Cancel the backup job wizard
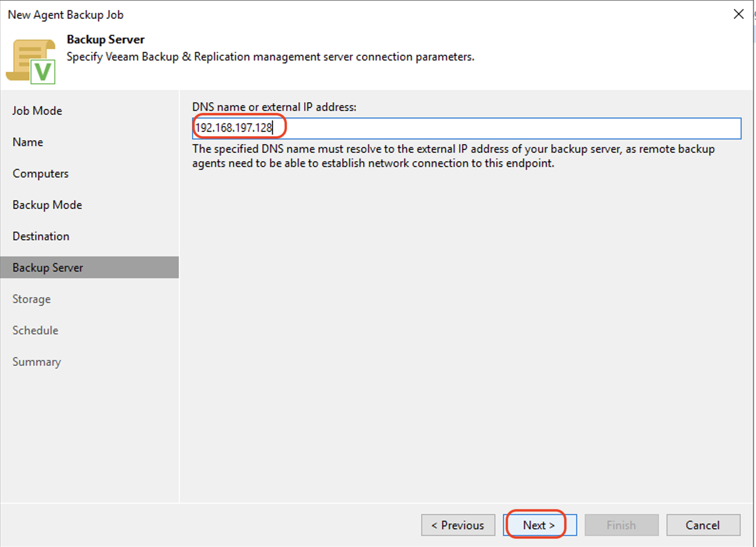 703,525
